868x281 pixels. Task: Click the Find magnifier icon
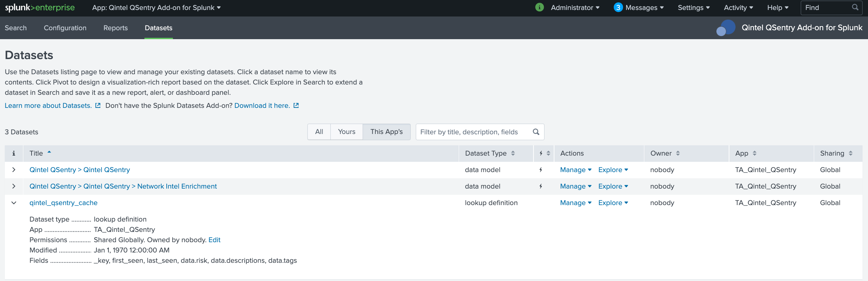coord(855,7)
